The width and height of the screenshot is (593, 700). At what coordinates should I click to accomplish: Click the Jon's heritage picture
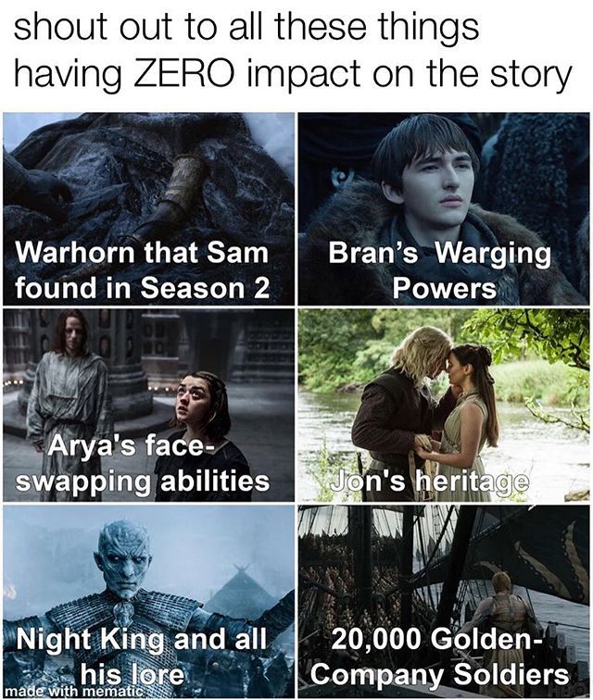tap(444, 405)
